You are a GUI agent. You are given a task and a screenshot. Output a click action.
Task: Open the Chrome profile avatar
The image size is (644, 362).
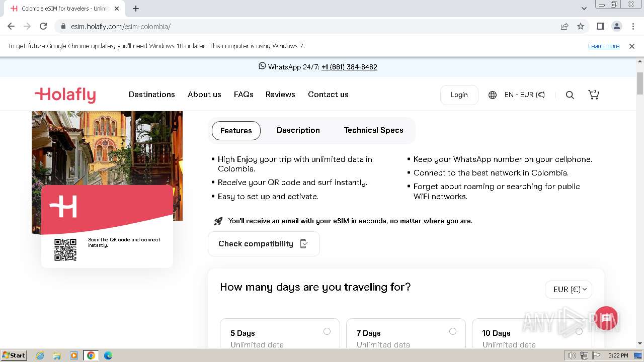click(616, 26)
